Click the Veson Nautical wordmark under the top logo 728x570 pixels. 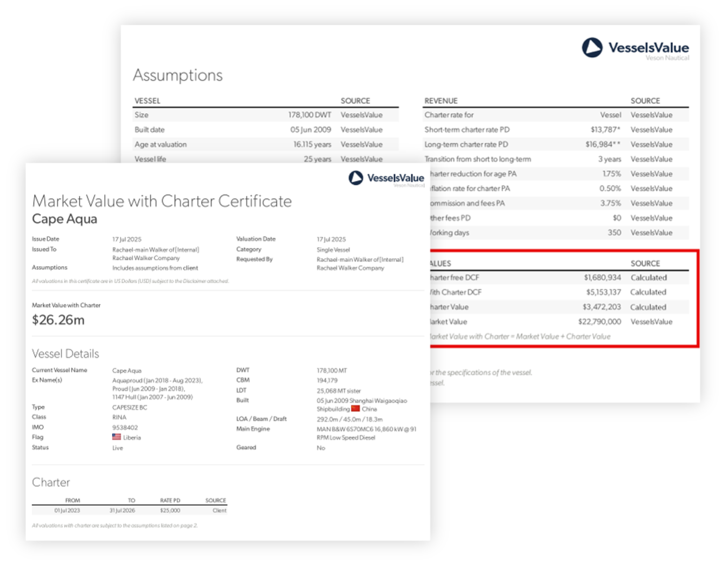[x=668, y=57]
